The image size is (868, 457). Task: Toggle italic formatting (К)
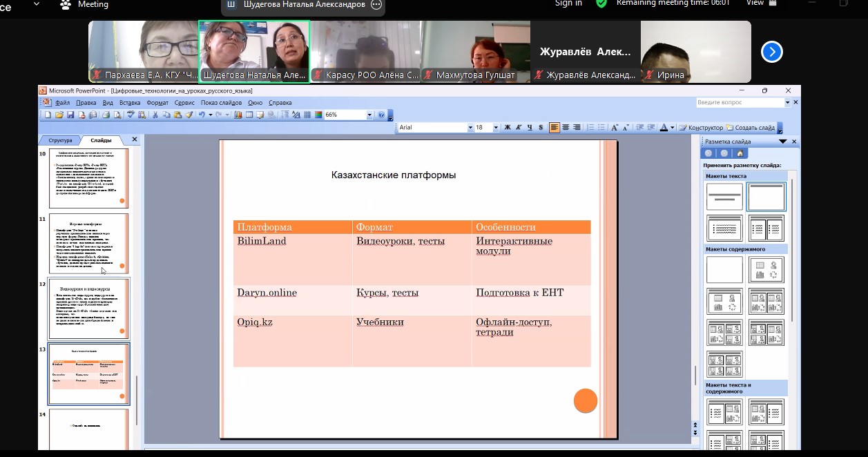click(x=519, y=128)
